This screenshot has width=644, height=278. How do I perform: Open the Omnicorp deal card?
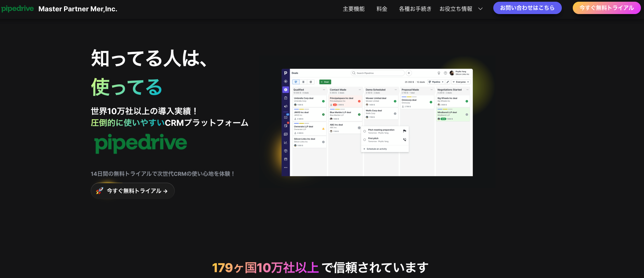(417, 102)
